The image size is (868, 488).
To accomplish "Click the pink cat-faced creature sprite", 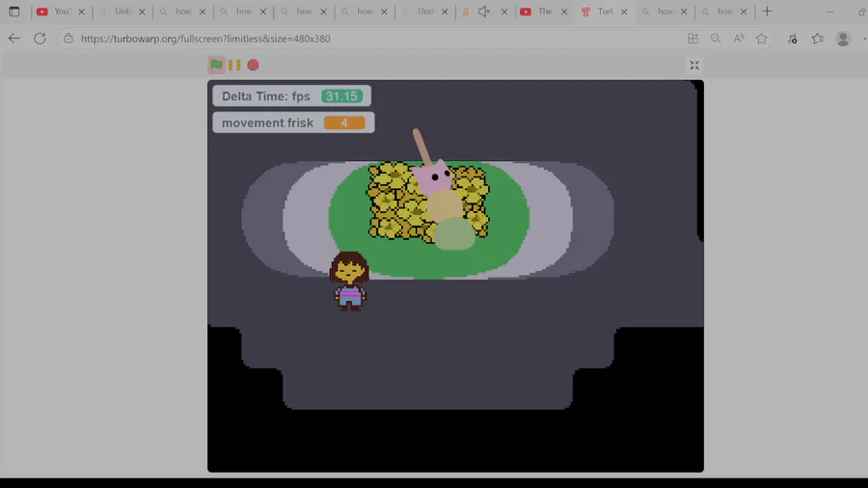I will 433,177.
